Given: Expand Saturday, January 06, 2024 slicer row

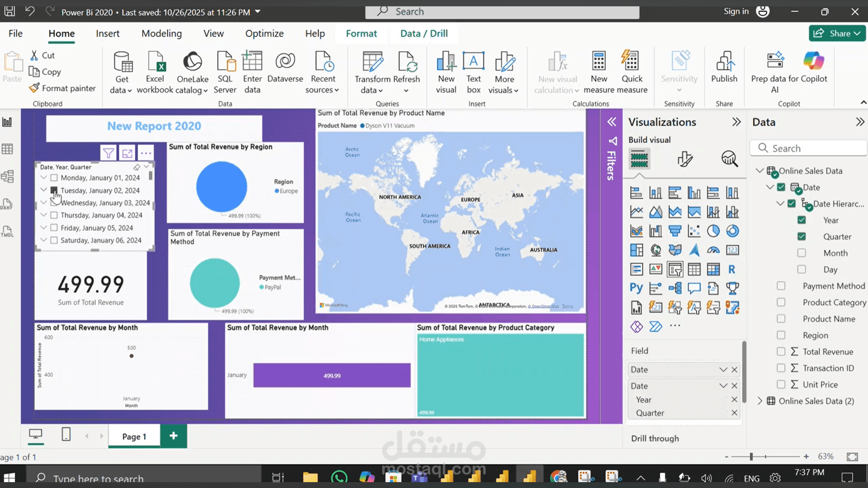Looking at the screenshot, I should pos(43,240).
